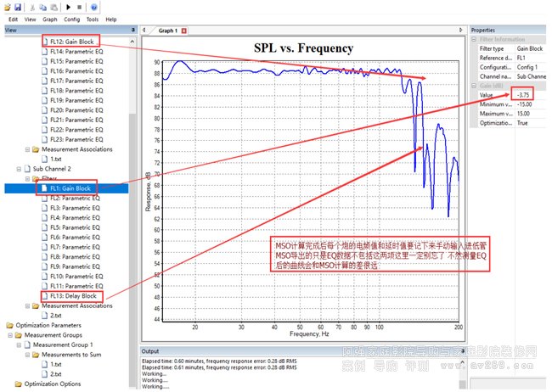Click the Paste icon in toolbar

point(53,7)
